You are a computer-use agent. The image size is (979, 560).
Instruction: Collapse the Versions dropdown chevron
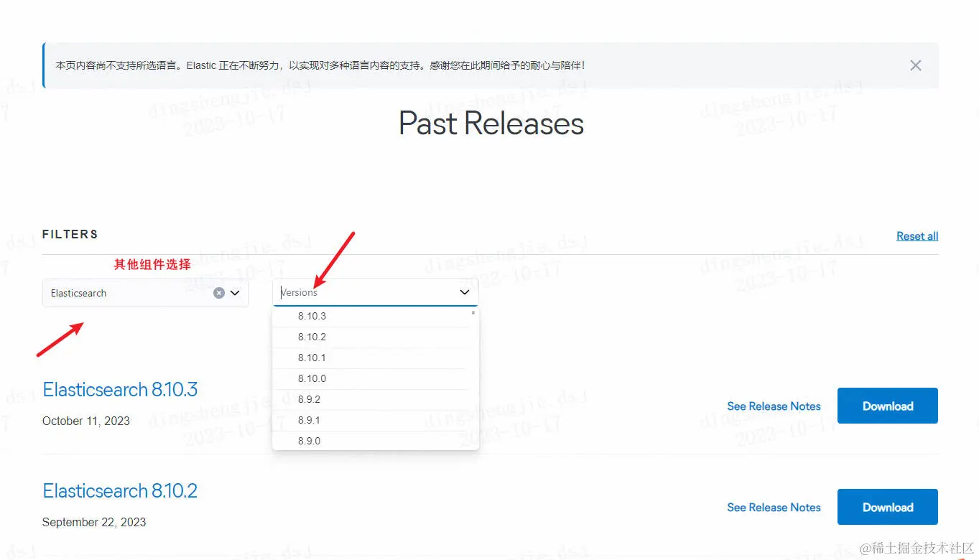[465, 292]
